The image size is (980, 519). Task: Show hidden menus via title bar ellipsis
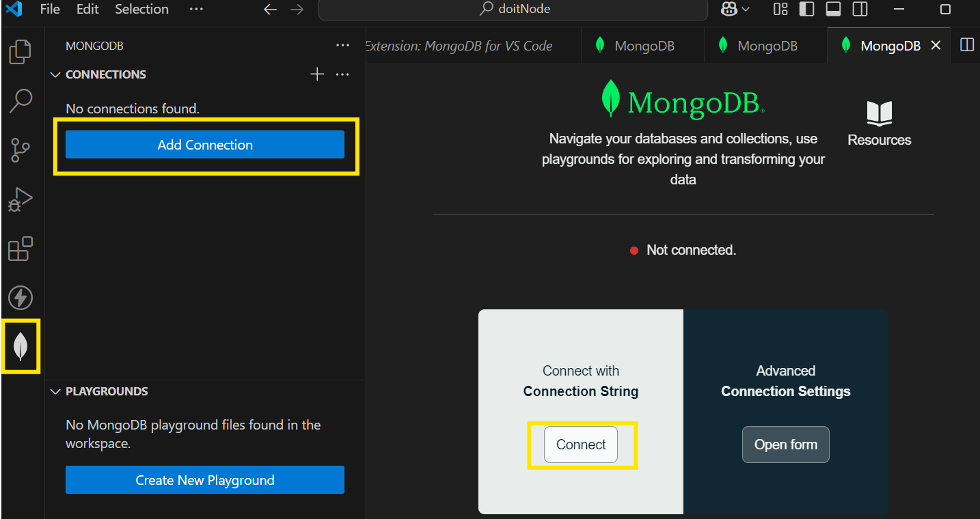coord(196,9)
